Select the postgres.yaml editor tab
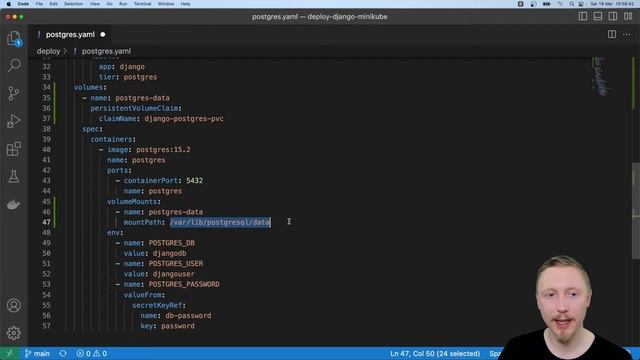640x360 pixels. (70, 35)
